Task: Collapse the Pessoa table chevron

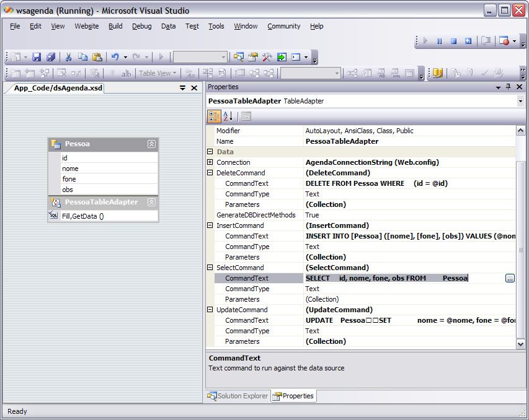Action: (151, 144)
